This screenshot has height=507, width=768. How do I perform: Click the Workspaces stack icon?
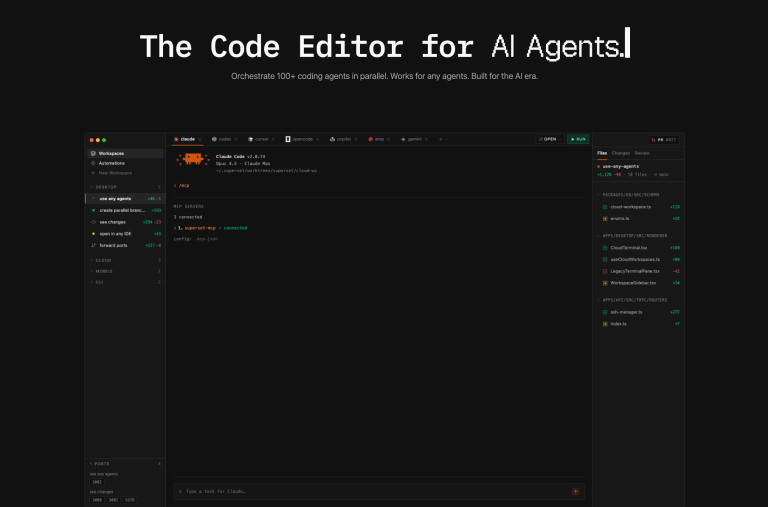pos(93,153)
